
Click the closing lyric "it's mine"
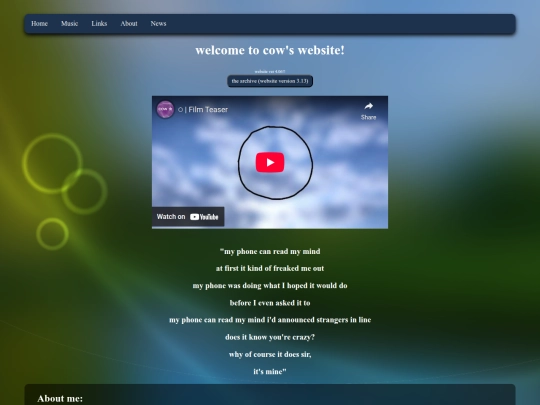coord(270,371)
